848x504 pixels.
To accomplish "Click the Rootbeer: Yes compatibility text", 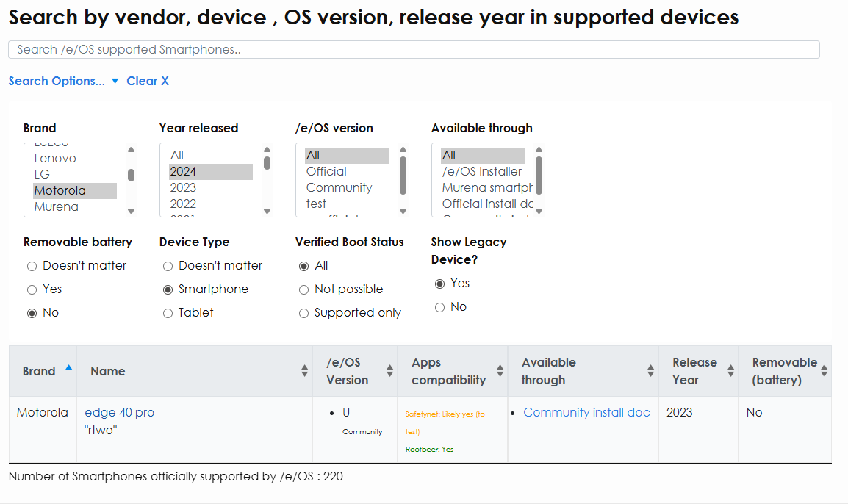I will pos(429,450).
